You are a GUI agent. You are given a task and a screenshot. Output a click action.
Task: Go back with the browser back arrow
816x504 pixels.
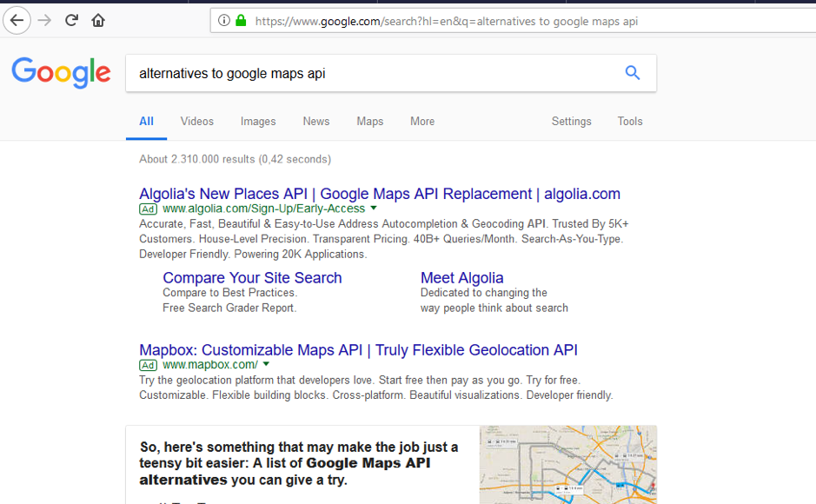point(17,21)
